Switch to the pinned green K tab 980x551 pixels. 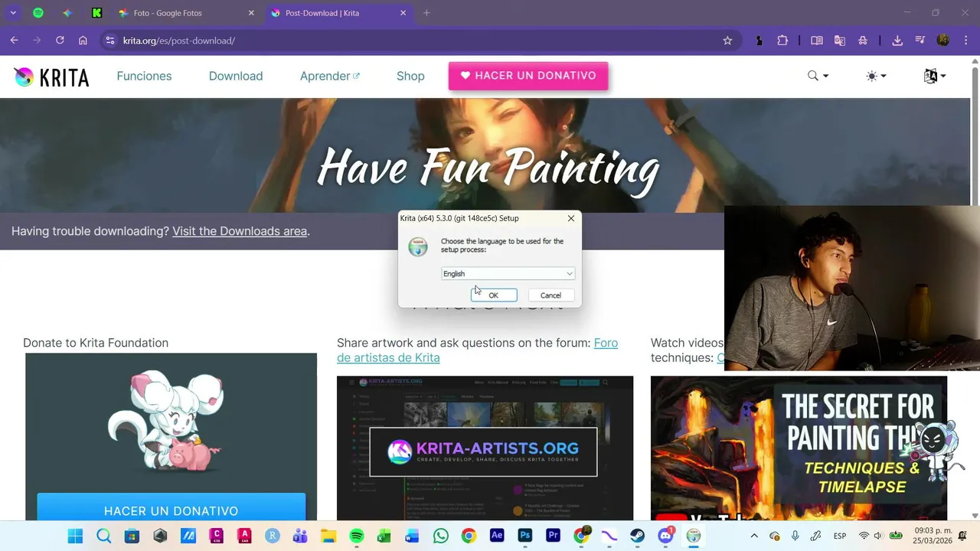coord(96,13)
